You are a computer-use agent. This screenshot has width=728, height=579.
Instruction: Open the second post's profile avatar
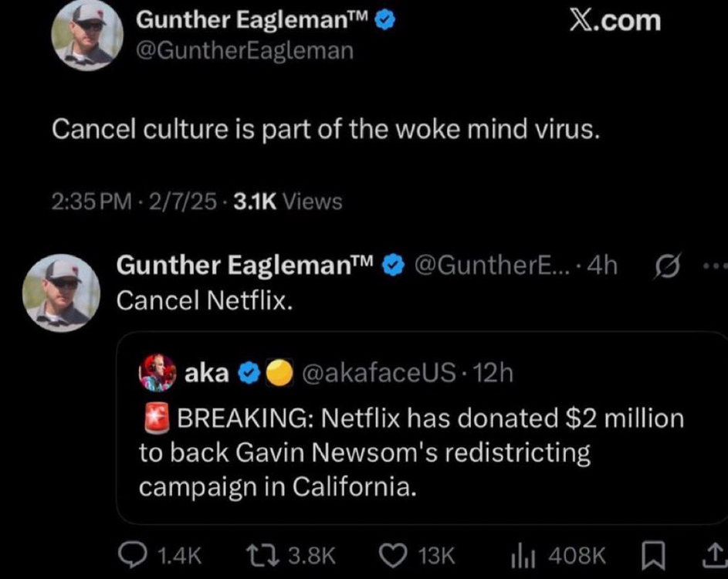pyautogui.click(x=61, y=293)
